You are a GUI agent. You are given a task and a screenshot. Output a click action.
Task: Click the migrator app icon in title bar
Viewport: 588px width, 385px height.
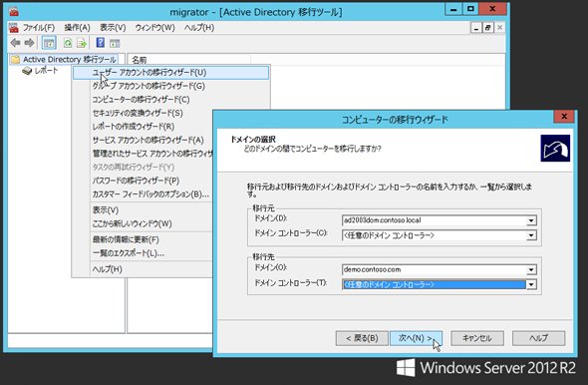14,12
